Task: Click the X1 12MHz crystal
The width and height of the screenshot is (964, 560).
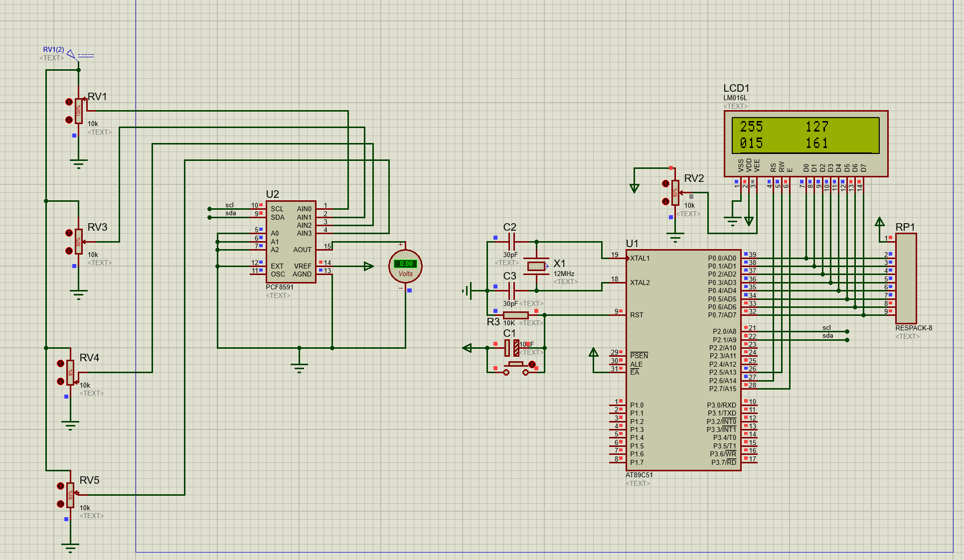Action: (x=536, y=266)
